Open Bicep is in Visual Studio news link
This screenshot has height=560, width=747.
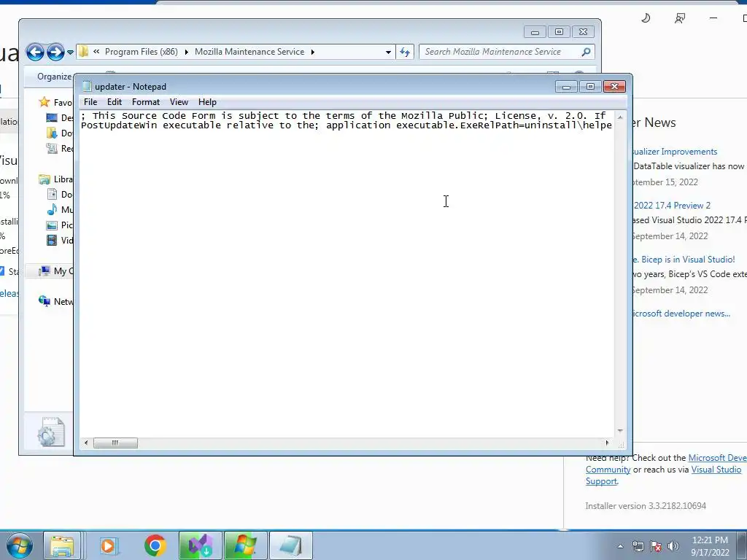point(684,260)
